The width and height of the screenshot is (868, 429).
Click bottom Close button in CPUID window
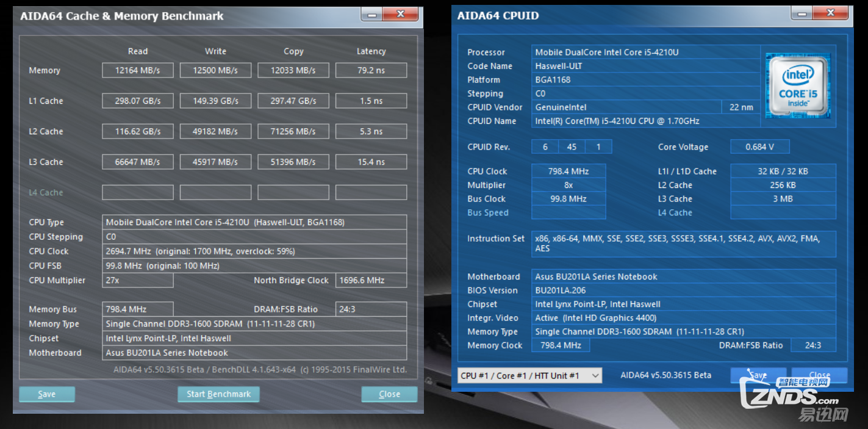[x=819, y=375]
